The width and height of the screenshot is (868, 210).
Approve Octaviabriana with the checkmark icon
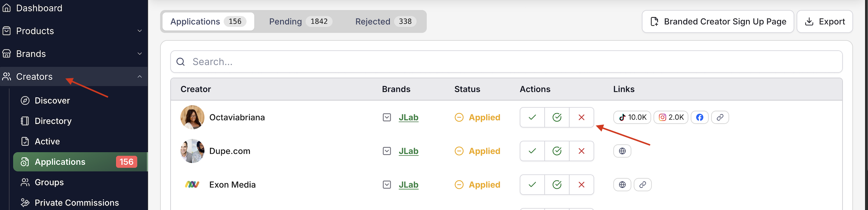[532, 117]
